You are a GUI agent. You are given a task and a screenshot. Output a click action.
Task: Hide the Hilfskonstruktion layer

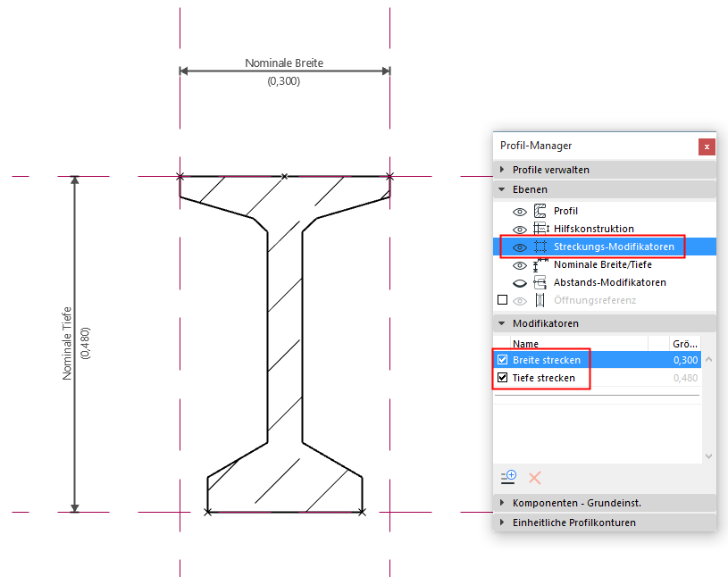pos(520,230)
